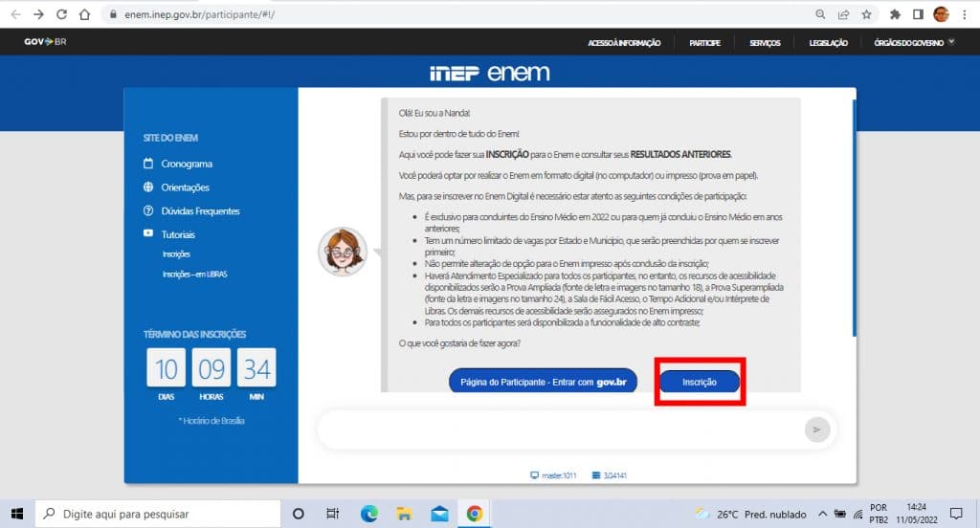This screenshot has width=980, height=528.
Task: Click the padlock site info icon
Action: click(113, 14)
